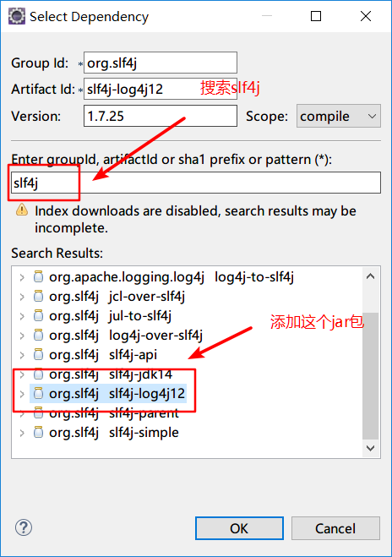Click the jar icon beside log4j-to-slf4j

point(38,276)
